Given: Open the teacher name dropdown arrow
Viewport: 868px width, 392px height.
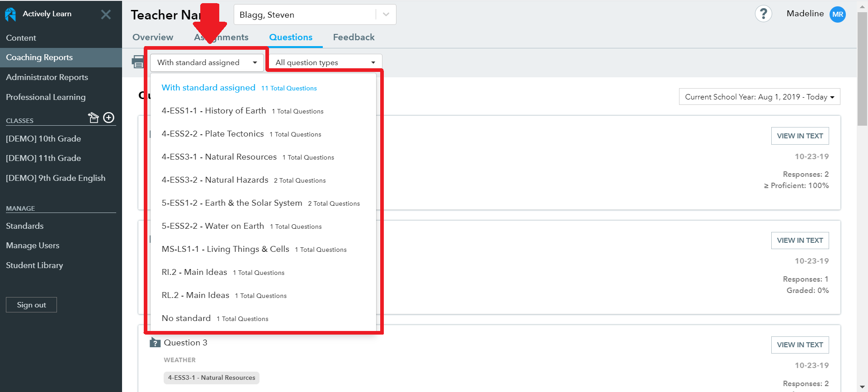Looking at the screenshot, I should 386,14.
